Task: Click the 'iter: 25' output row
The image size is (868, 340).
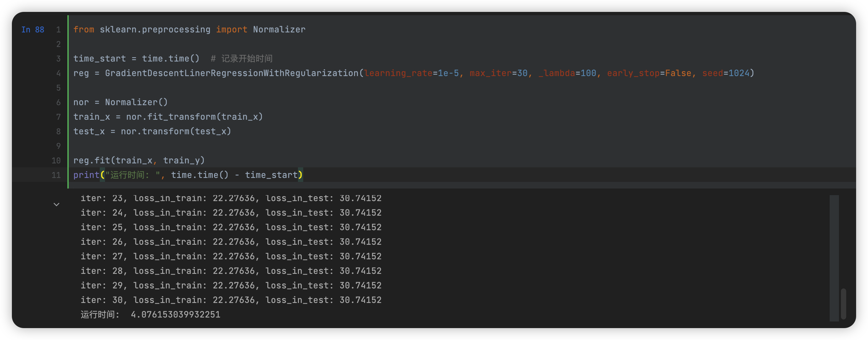Action: [x=231, y=227]
